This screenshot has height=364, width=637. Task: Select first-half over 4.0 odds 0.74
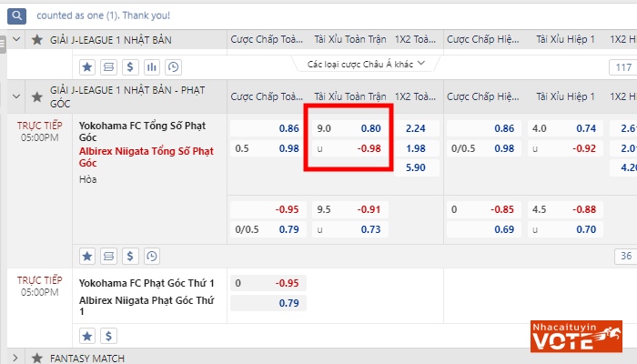(565, 128)
